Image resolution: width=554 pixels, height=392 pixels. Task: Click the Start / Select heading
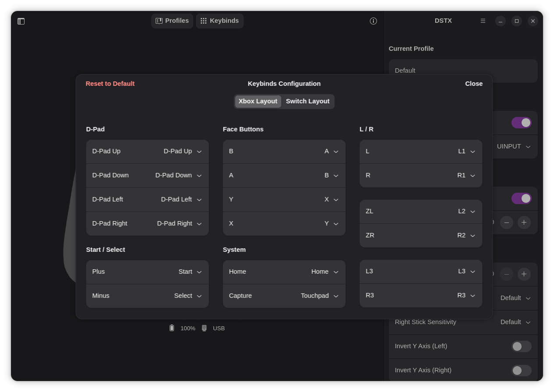106,250
